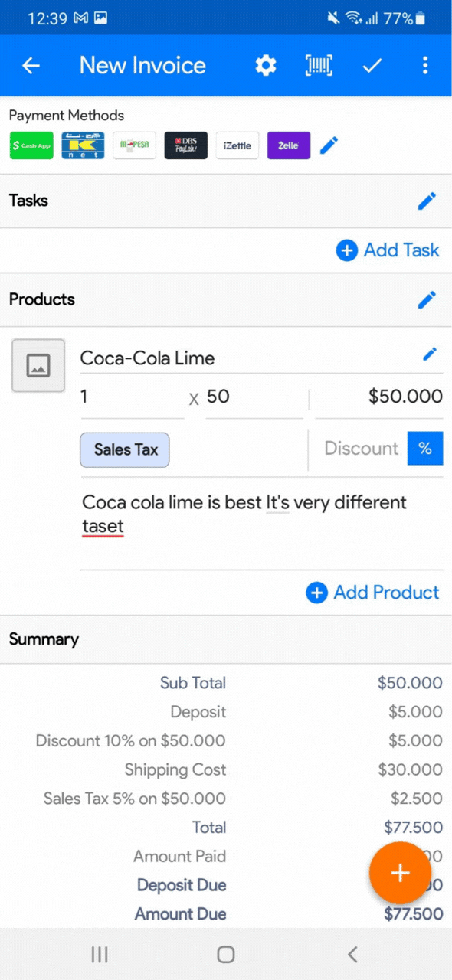452x980 pixels.
Task: Open the overflow menu at top right
Action: tap(425, 65)
